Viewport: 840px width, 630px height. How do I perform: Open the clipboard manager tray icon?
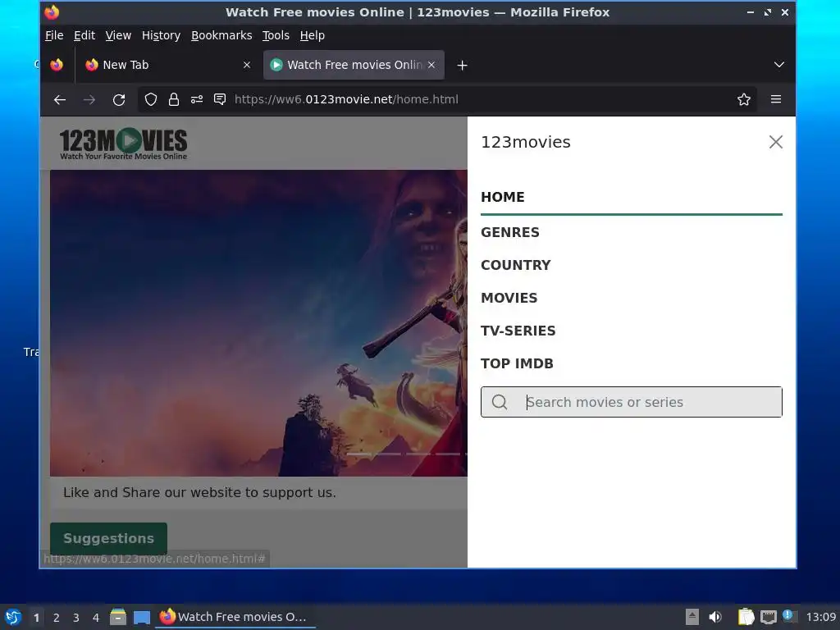(746, 617)
